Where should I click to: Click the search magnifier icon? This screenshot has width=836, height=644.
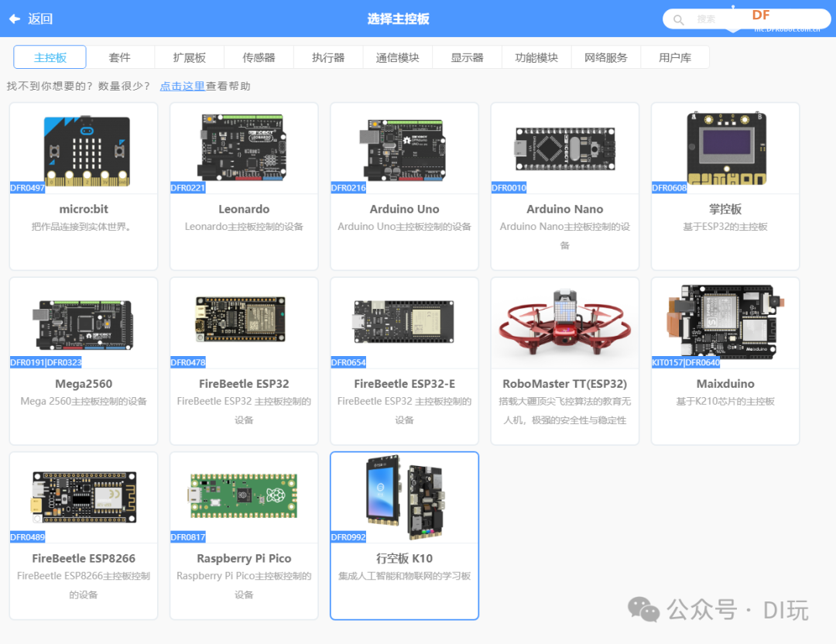pyautogui.click(x=678, y=19)
